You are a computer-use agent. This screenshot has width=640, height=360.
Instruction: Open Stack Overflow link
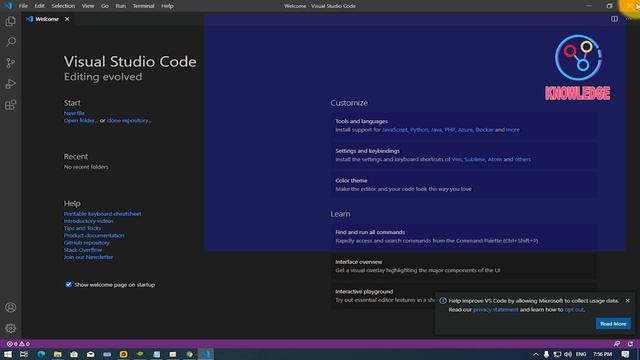83,250
